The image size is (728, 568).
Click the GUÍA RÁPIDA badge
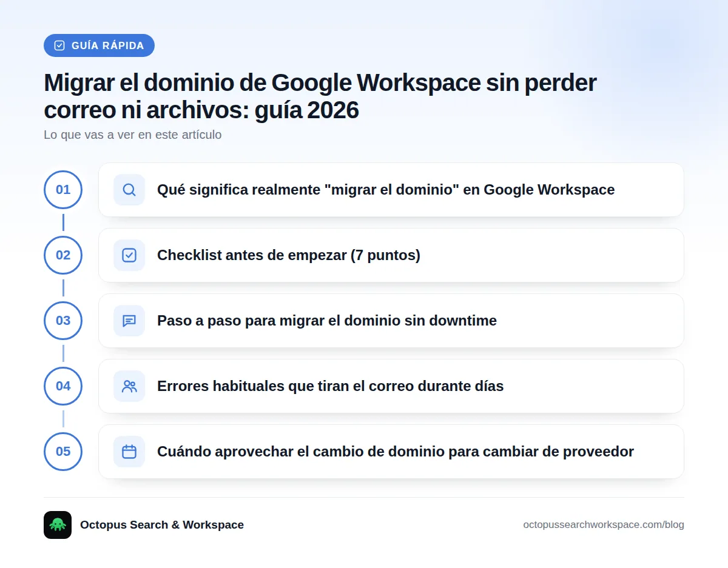[99, 45]
